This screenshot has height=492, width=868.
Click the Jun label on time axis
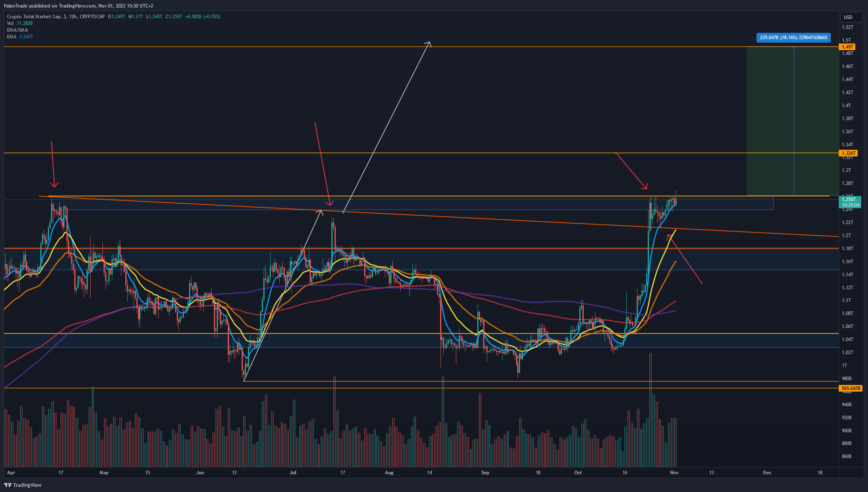[x=200, y=473]
